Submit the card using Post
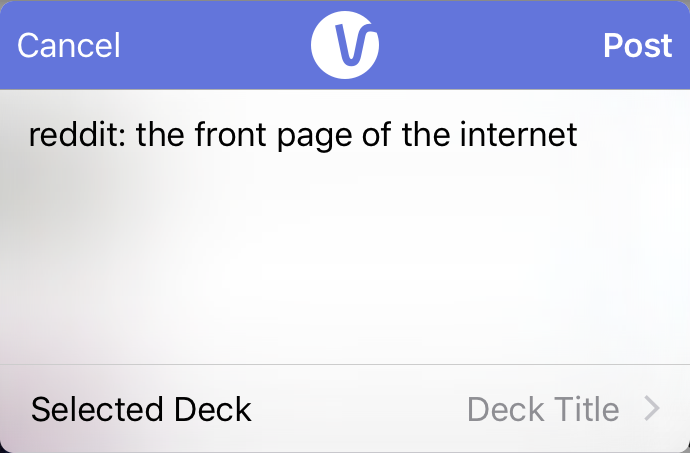The width and height of the screenshot is (690, 453). point(637,46)
